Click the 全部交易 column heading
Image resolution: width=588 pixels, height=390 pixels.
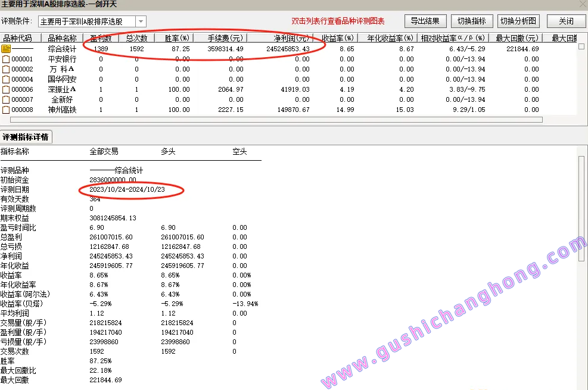tap(104, 151)
